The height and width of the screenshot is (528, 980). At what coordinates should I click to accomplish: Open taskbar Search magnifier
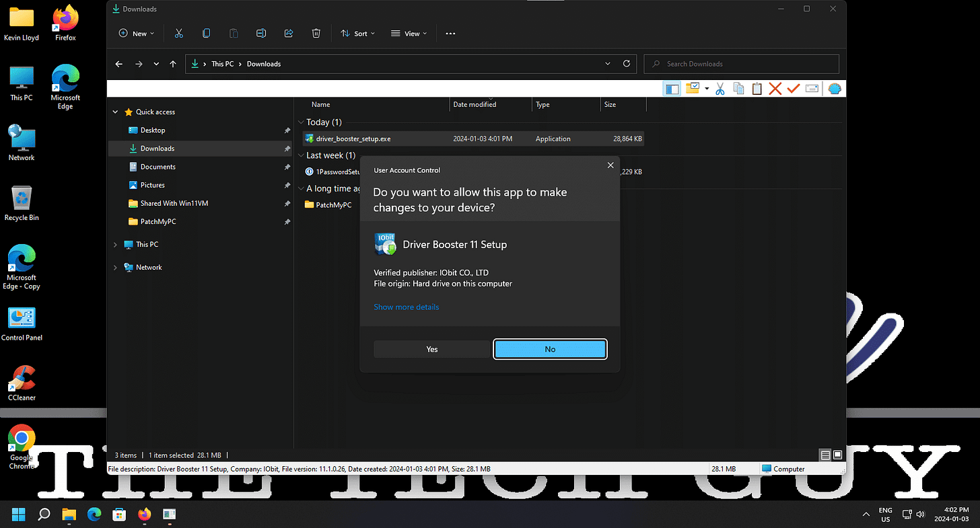pos(44,515)
